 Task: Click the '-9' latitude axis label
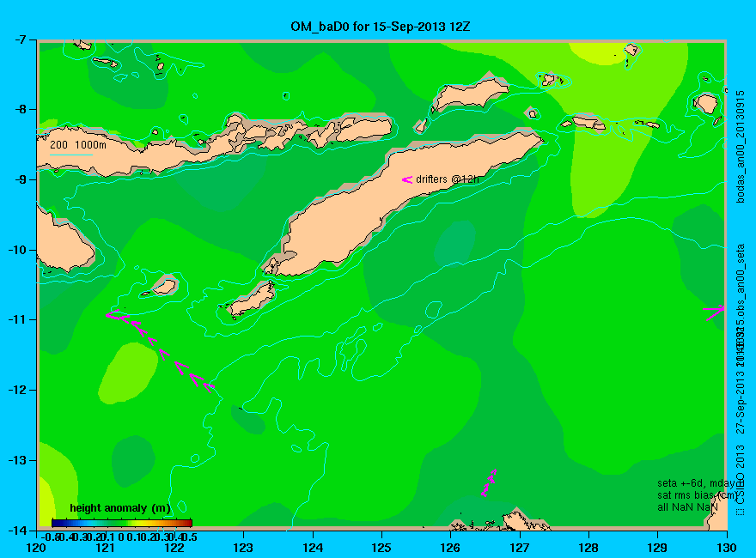[21, 179]
